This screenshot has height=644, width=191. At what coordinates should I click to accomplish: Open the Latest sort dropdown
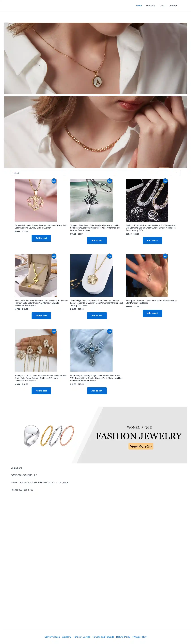click(95, 173)
